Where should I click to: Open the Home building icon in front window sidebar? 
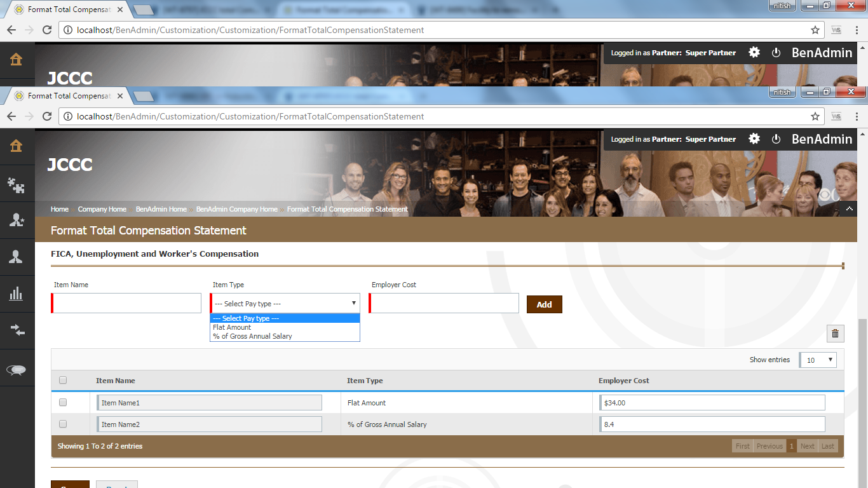pos(17,146)
